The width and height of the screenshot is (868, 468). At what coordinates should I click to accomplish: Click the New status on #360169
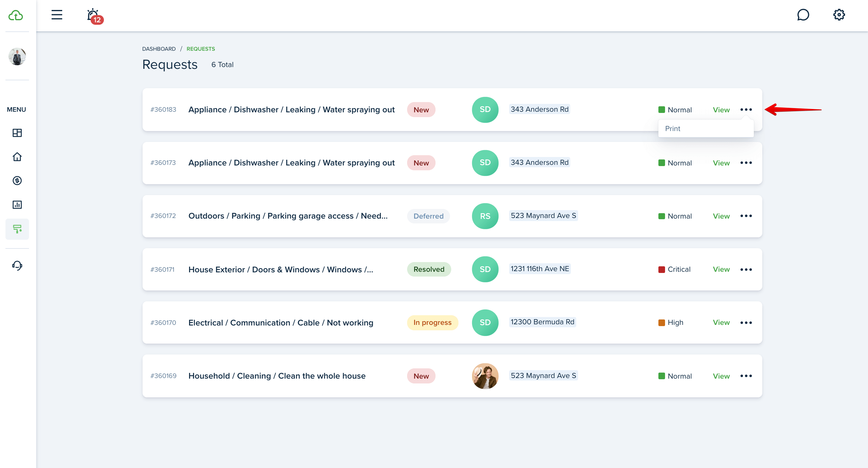tap(421, 376)
